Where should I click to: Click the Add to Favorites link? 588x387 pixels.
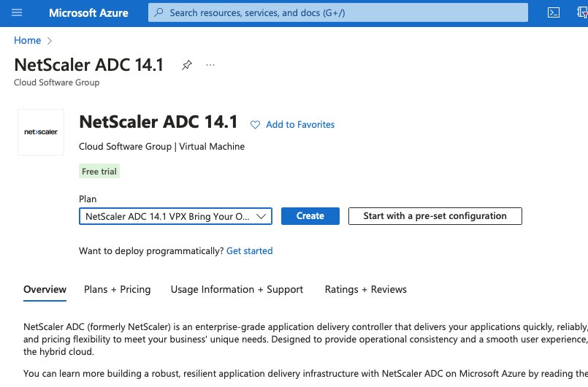pyautogui.click(x=300, y=125)
